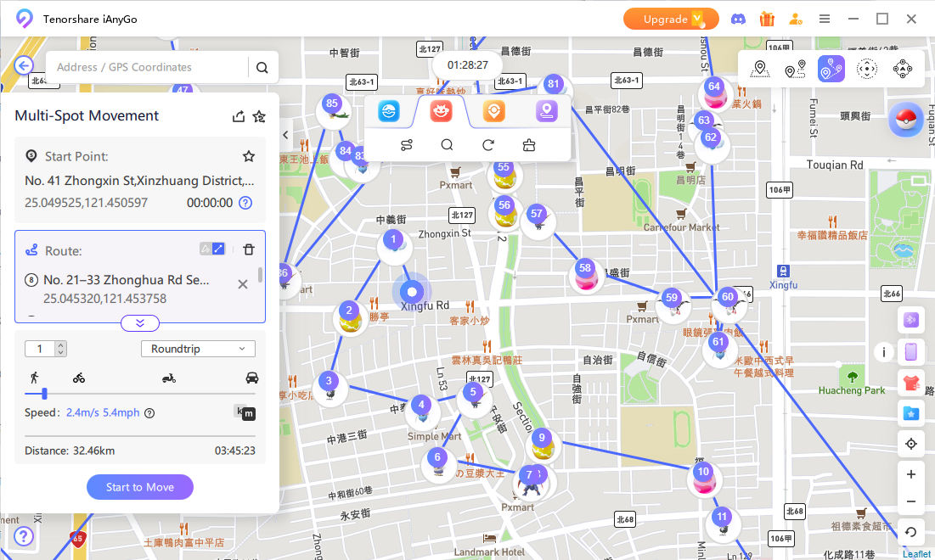The height and width of the screenshot is (560, 935).
Task: Open the purple map pin tab
Action: tap(546, 111)
